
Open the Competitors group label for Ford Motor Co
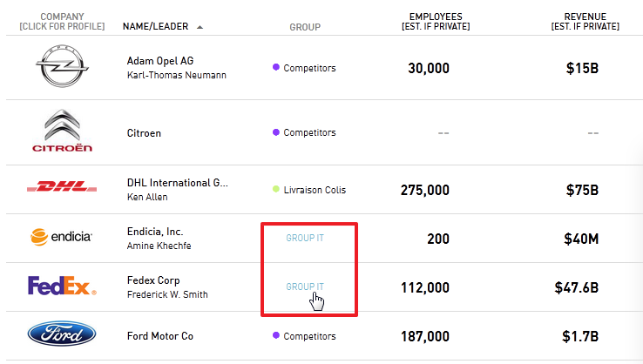[x=309, y=336]
